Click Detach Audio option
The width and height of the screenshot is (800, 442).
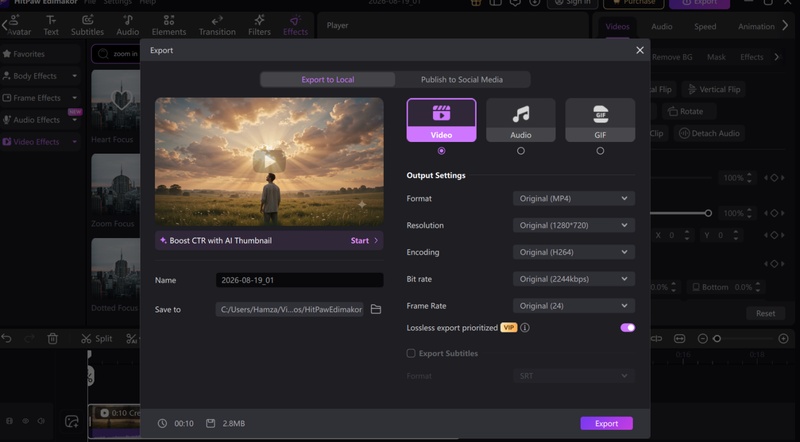tap(709, 133)
